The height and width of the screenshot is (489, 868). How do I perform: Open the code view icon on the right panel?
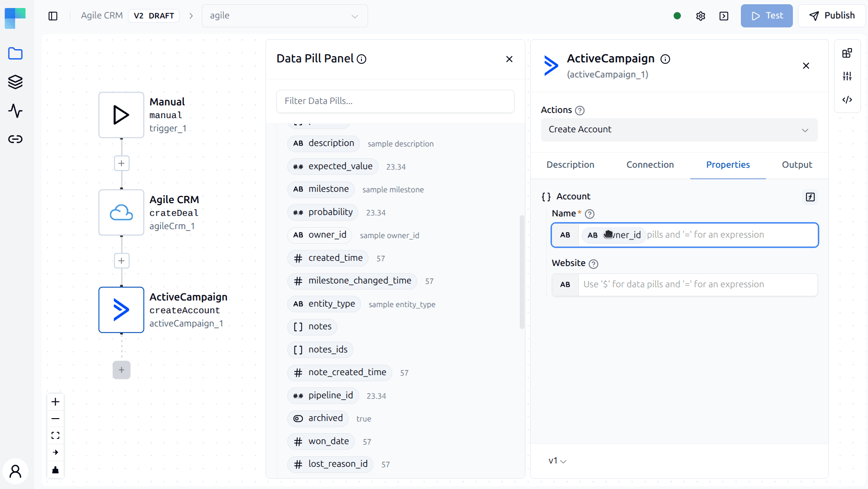(847, 100)
